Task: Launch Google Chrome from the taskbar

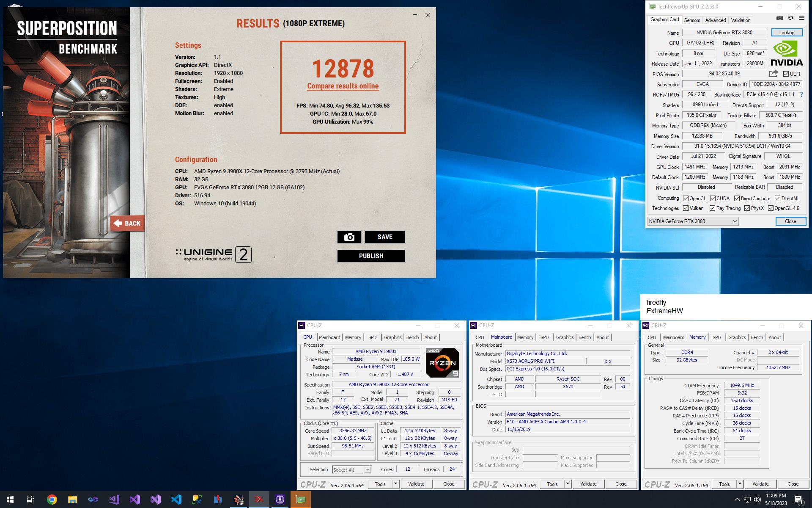Action: [x=52, y=500]
